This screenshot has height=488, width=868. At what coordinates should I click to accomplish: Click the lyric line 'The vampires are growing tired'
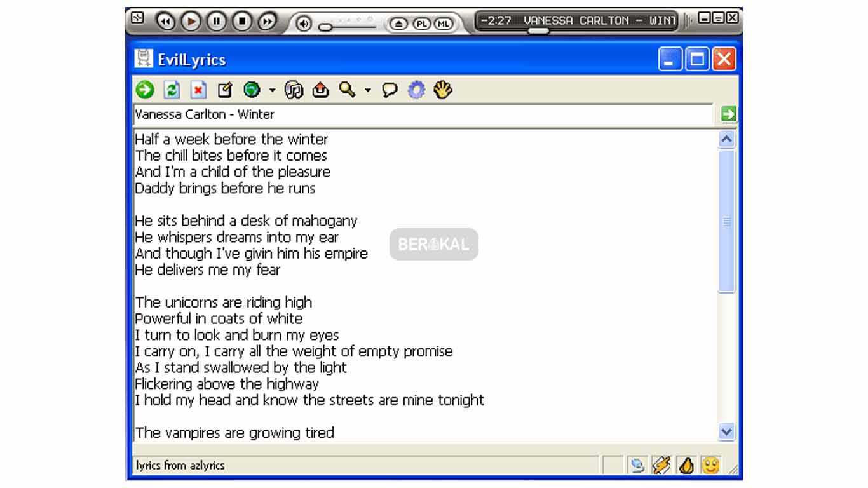click(x=234, y=433)
